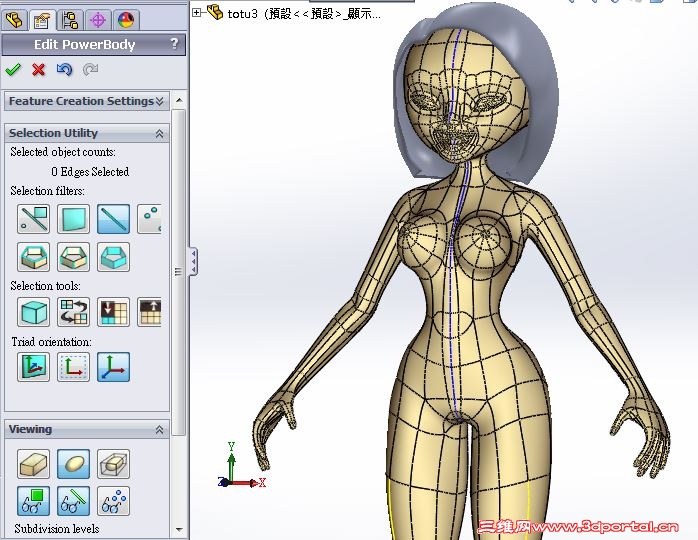The image size is (698, 540).
Task: Toggle edge visibility glasses icon
Action: coord(73,501)
